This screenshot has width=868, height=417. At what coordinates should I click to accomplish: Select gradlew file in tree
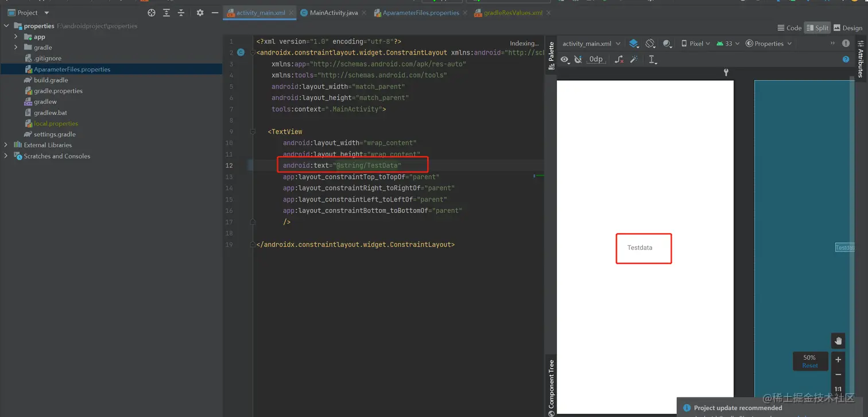click(45, 102)
